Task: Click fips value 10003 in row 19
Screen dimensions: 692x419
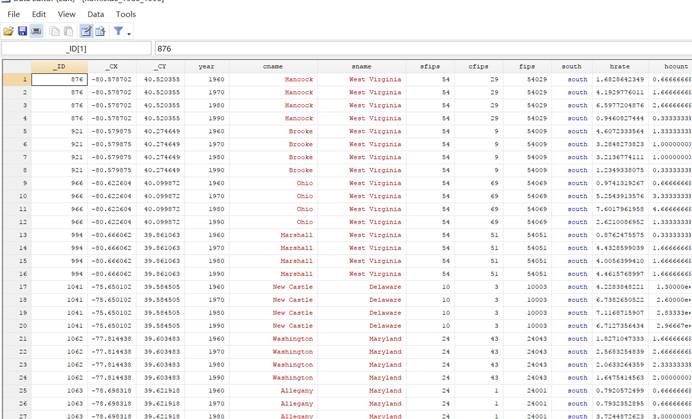Action: (537, 313)
